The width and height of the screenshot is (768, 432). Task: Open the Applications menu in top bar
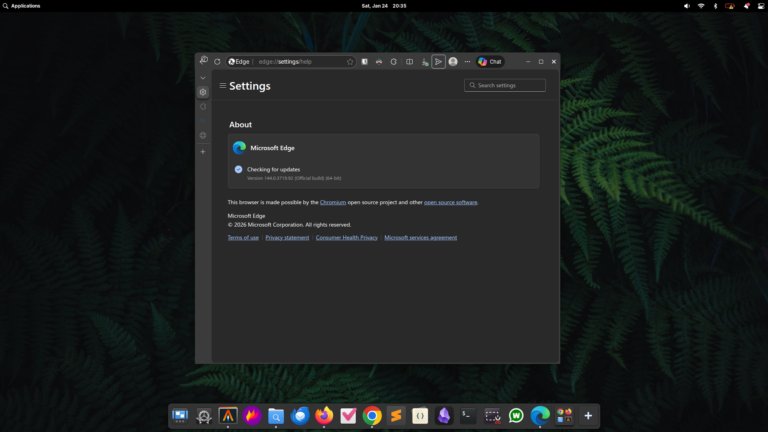point(25,6)
